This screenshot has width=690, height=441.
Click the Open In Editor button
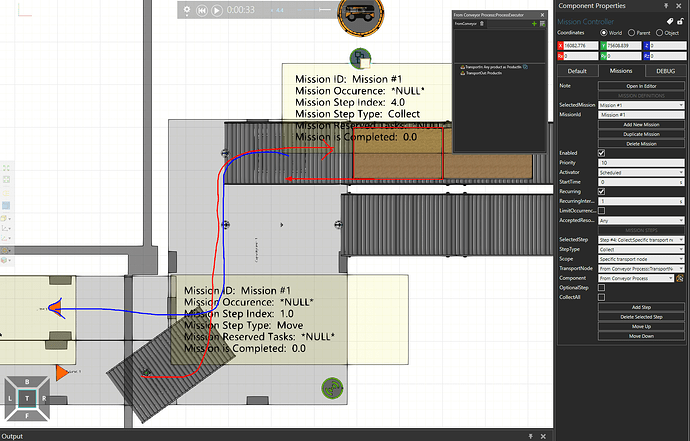641,87
